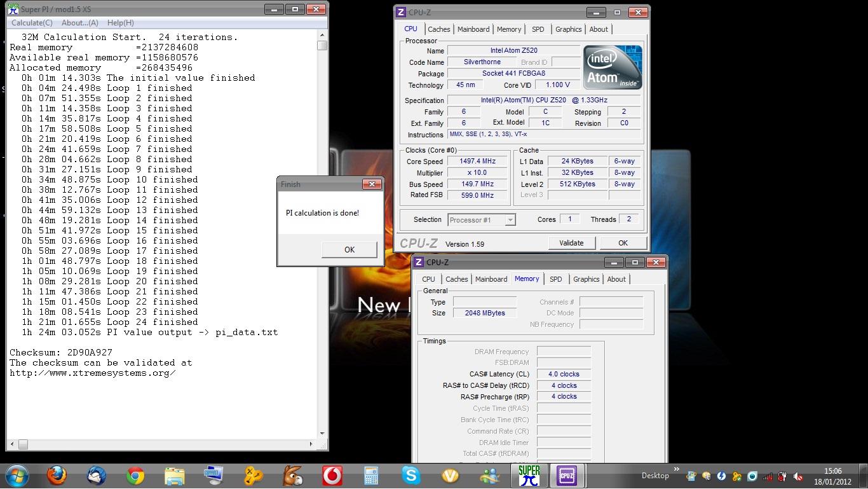This screenshot has height=489, width=868.
Task: Click OK in the Finish dialog
Action: point(349,250)
